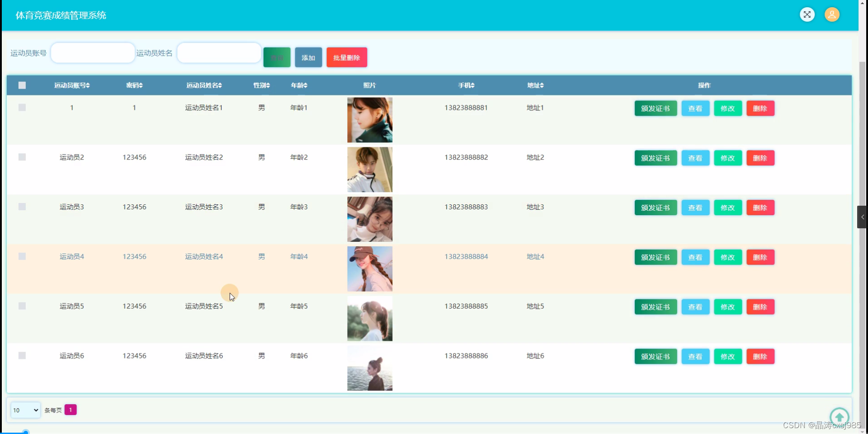Screen dimensions: 868x434
Task: Click 颁发证书 in the 运动员4 row
Action: click(x=656, y=257)
